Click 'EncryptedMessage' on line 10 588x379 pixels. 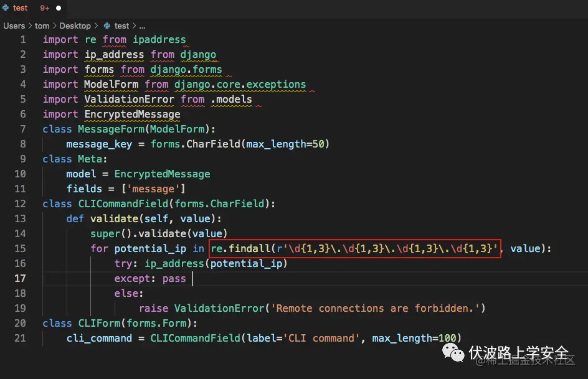tap(162, 174)
